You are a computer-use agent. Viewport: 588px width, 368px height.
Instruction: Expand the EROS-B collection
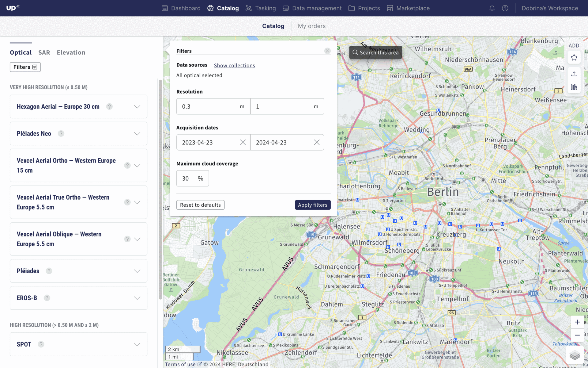coord(137,298)
